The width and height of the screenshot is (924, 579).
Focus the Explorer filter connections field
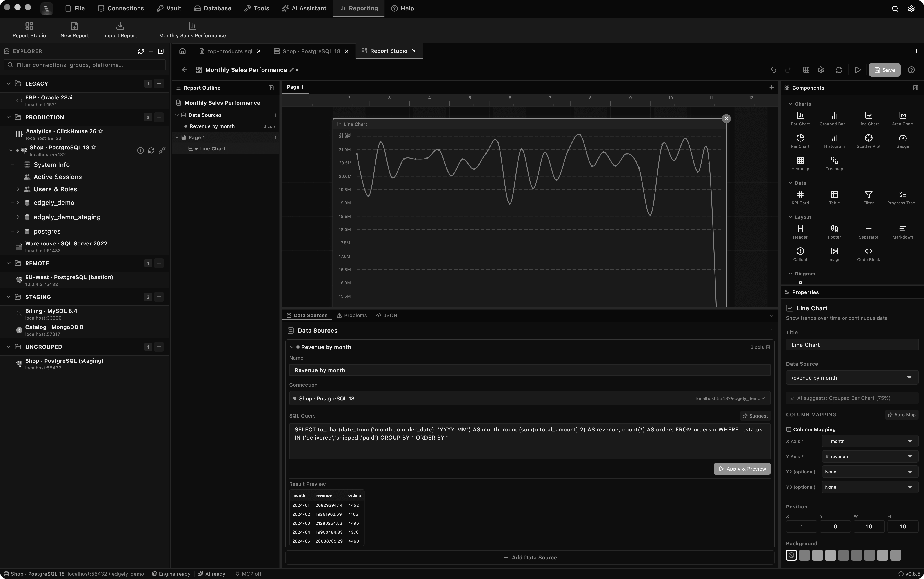click(85, 65)
